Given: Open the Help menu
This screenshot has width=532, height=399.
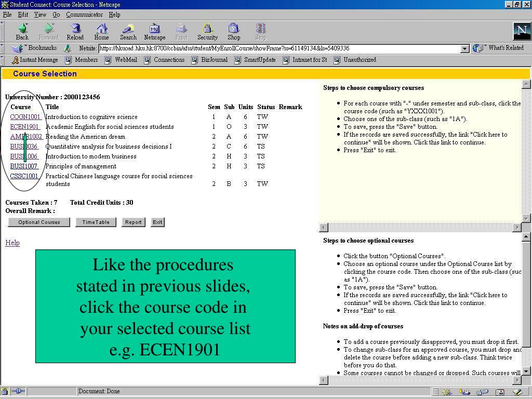Looking at the screenshot, I should [114, 15].
